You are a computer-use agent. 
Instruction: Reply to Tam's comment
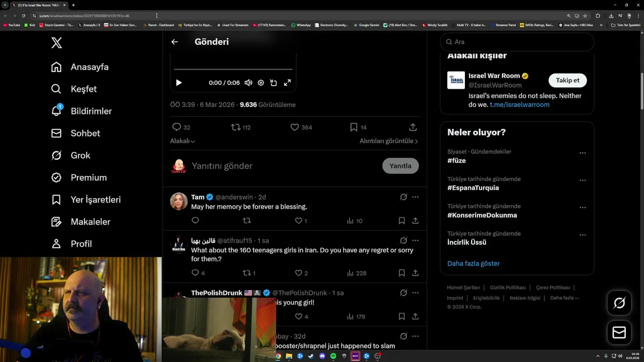click(x=195, y=221)
